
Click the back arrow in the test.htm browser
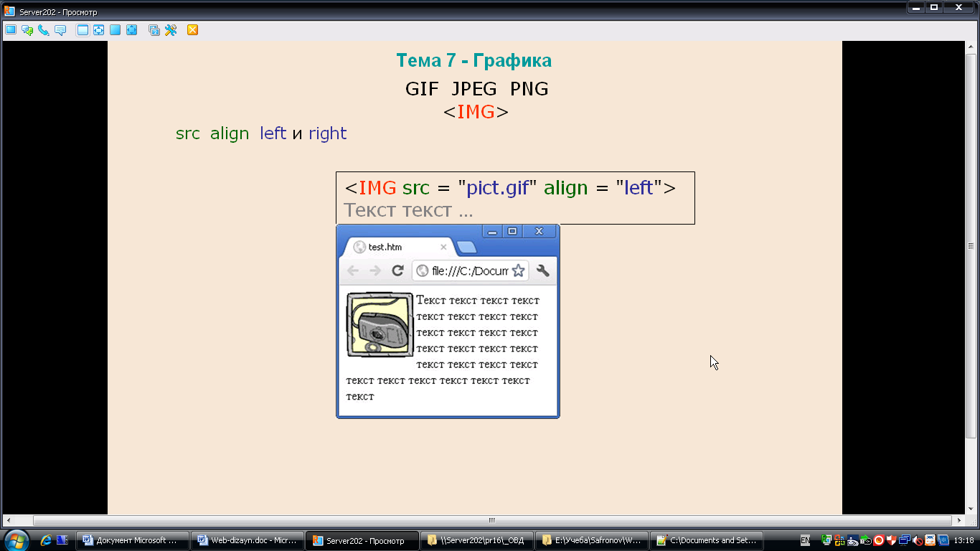[353, 270]
